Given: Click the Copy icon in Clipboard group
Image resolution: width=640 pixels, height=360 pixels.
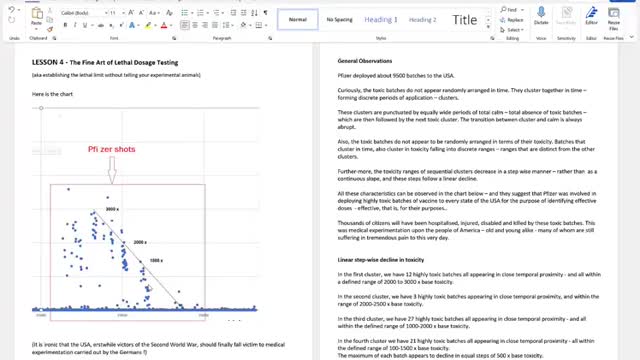Looking at the screenshot, I should pyautogui.click(x=50, y=20).
